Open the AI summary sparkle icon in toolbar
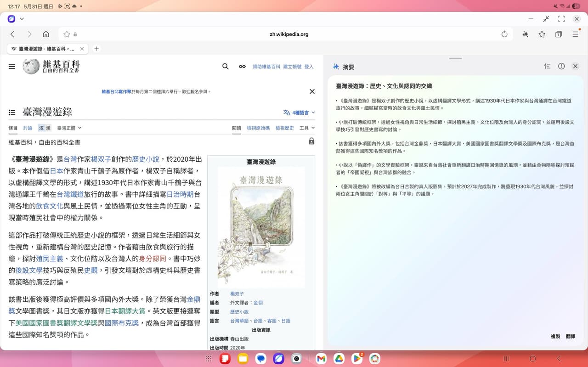Screen dimensions: 588x367 526,34
